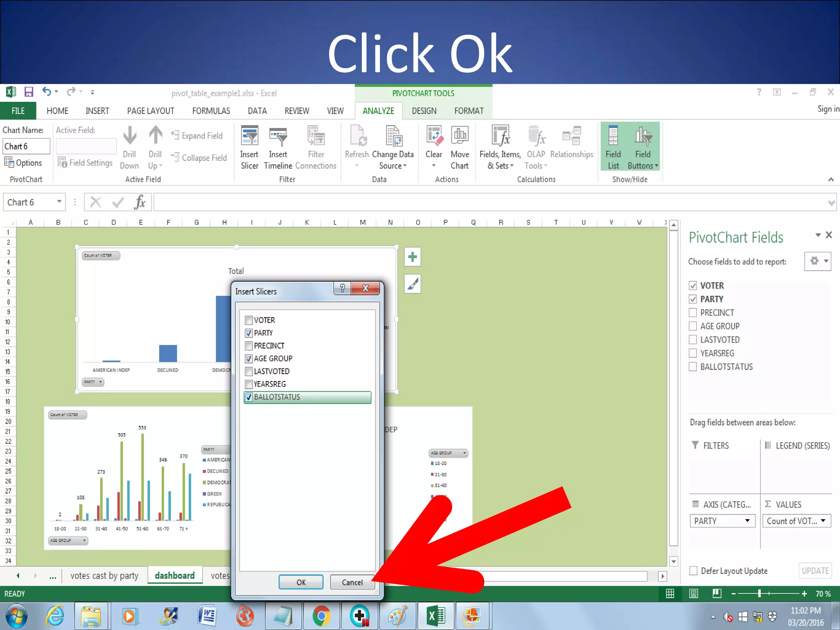Collapse the ribbon
Viewport: 840px width, 630px height.
[x=831, y=179]
